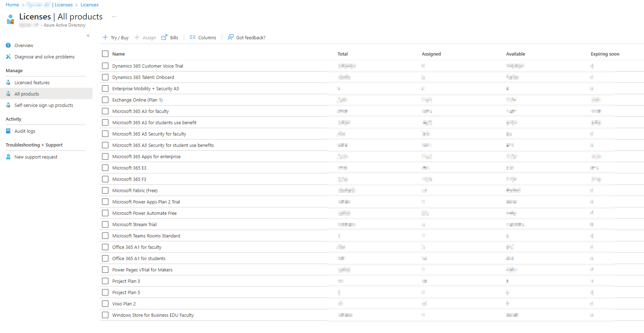This screenshot has height=333, width=644.
Task: Sort by the Expiring soon column header
Action: point(605,54)
